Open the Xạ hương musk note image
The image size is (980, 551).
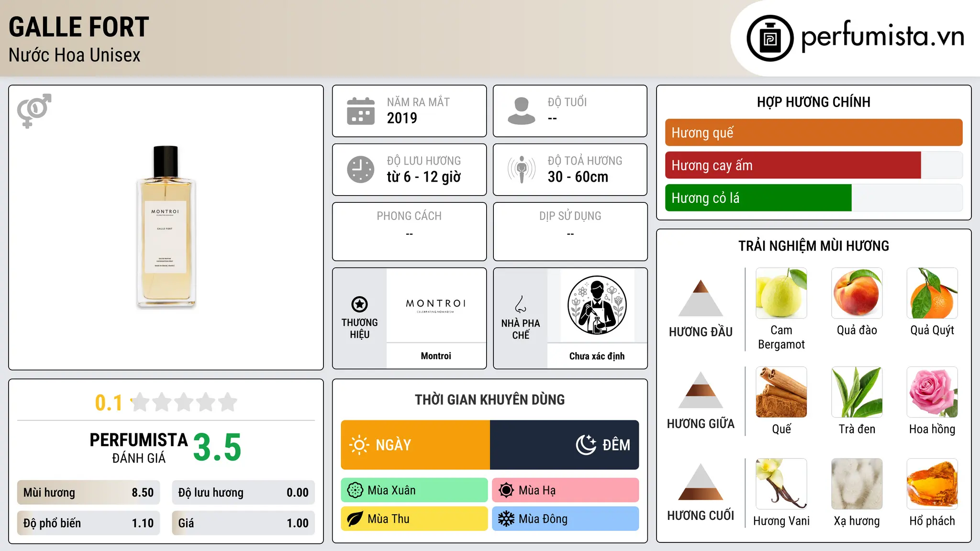(x=857, y=484)
